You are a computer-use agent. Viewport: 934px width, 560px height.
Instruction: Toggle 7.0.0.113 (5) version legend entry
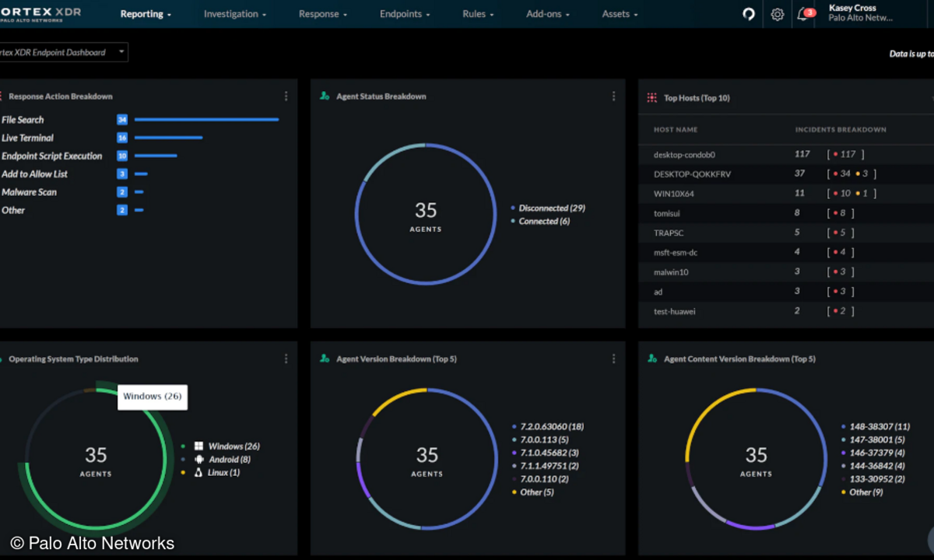click(541, 439)
